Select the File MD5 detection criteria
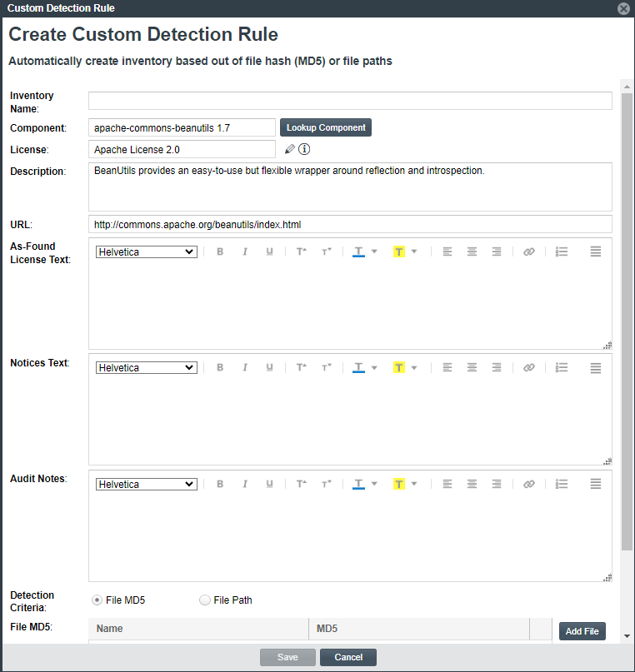 (97, 600)
